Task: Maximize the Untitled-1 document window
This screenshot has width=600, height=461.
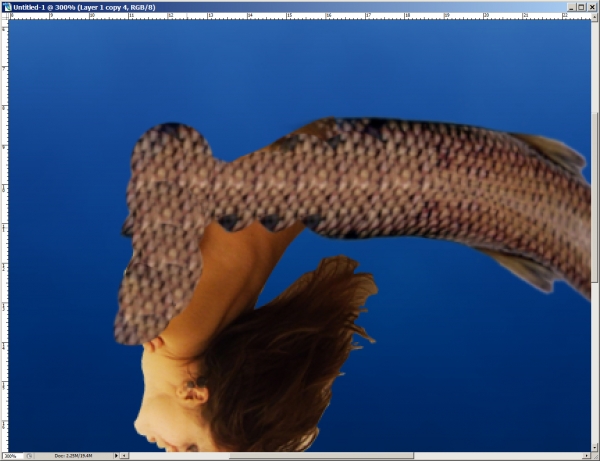Action: click(x=581, y=7)
